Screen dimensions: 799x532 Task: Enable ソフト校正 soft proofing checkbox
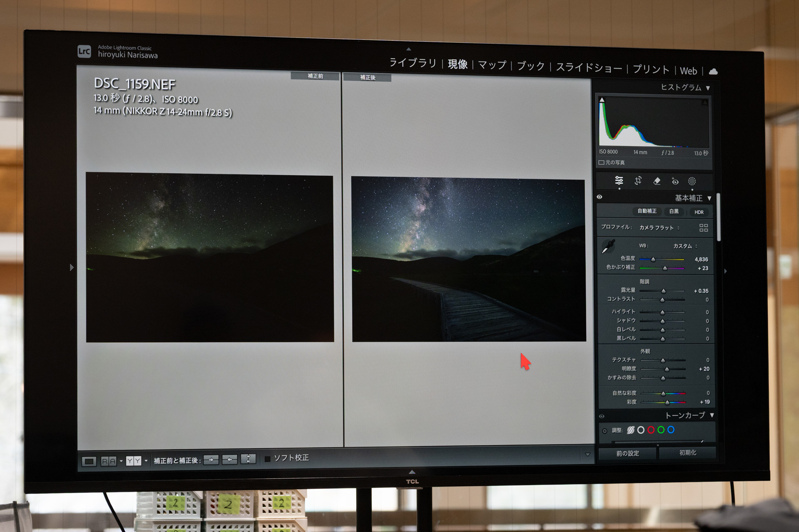point(268,459)
